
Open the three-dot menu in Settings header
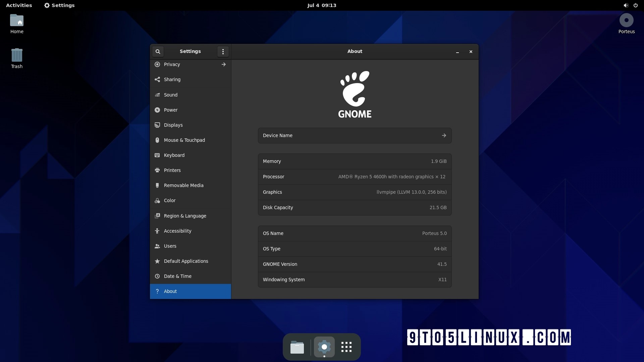tap(223, 52)
